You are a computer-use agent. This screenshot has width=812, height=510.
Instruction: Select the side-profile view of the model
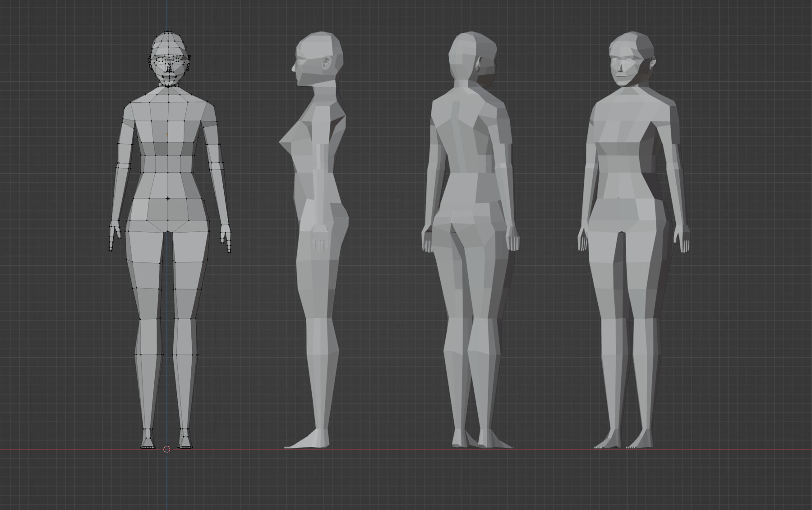click(314, 240)
